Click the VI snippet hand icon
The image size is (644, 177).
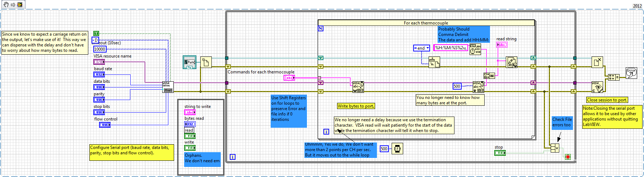click(6, 5)
